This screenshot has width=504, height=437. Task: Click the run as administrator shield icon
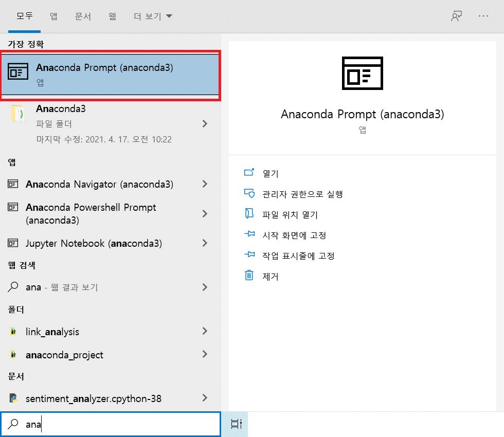(x=249, y=193)
